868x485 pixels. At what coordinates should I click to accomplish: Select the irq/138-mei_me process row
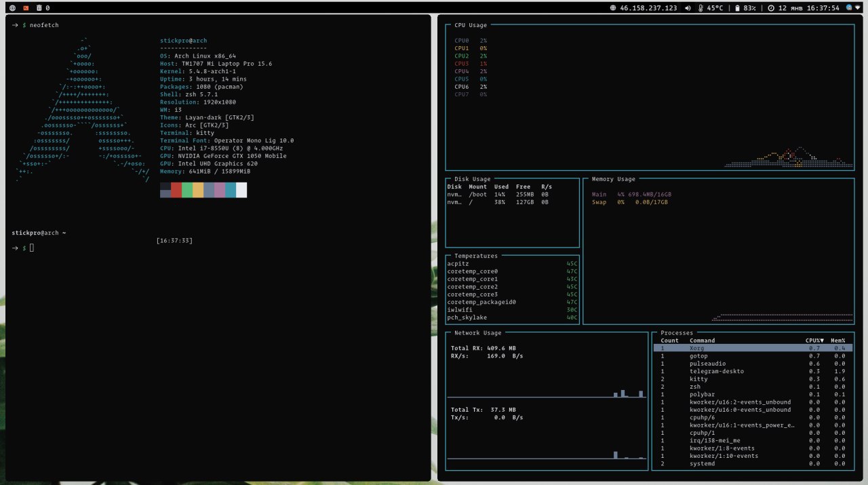pos(753,440)
